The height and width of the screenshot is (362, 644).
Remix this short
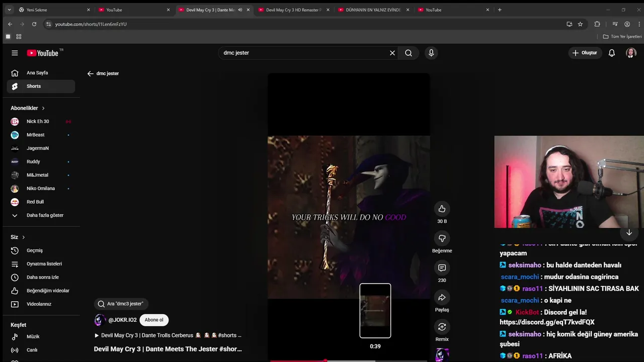(442, 327)
